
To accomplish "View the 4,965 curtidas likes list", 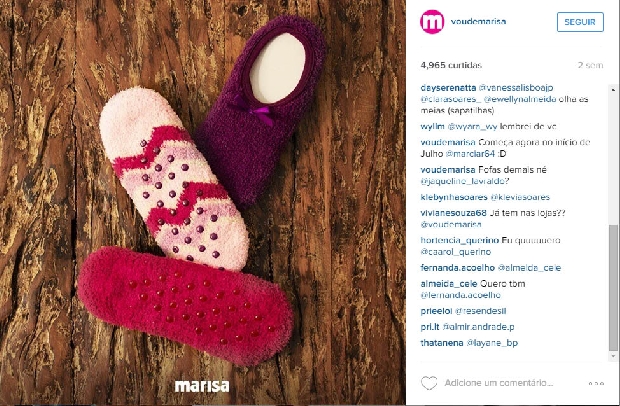I will pos(451,65).
